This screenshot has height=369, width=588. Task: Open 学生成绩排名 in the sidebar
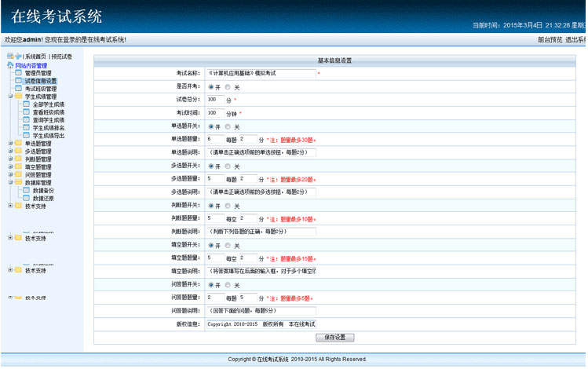pos(49,128)
